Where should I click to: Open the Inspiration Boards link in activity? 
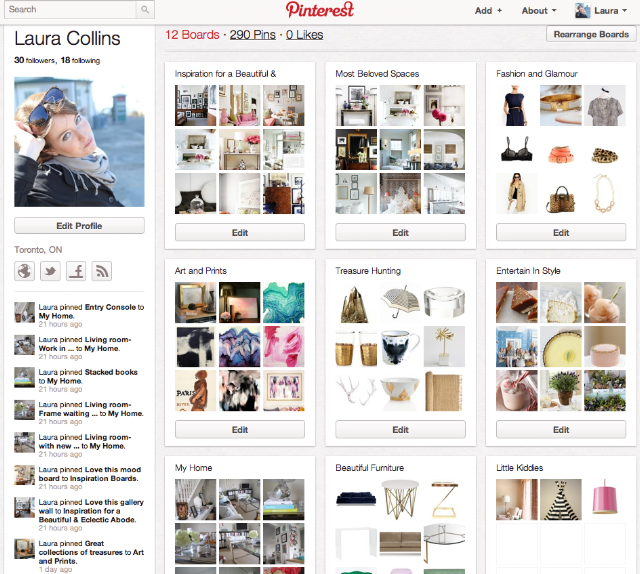(x=104, y=478)
